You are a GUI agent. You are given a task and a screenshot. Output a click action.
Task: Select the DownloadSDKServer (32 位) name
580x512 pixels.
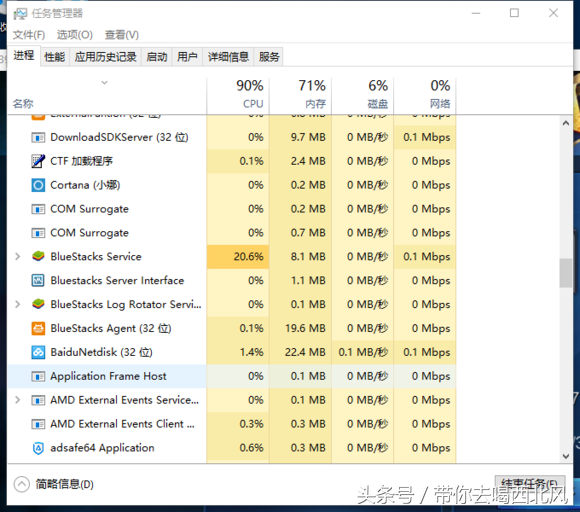119,137
